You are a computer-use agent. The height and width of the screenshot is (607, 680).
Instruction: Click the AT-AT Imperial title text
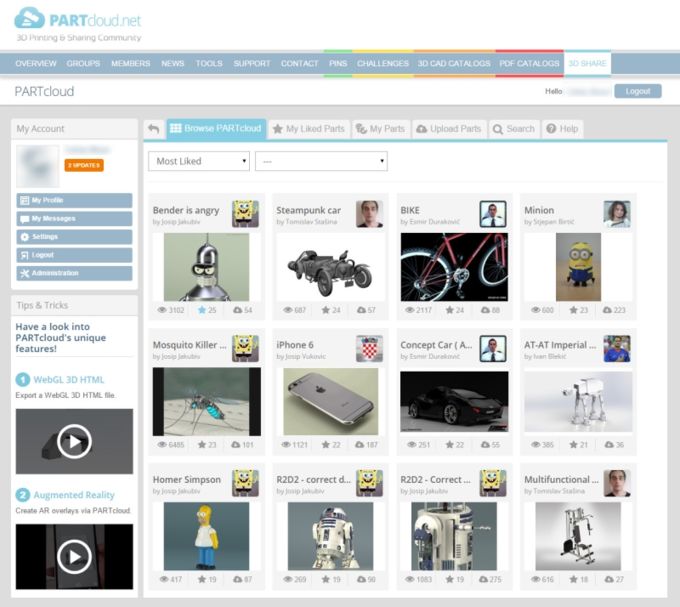pos(561,345)
